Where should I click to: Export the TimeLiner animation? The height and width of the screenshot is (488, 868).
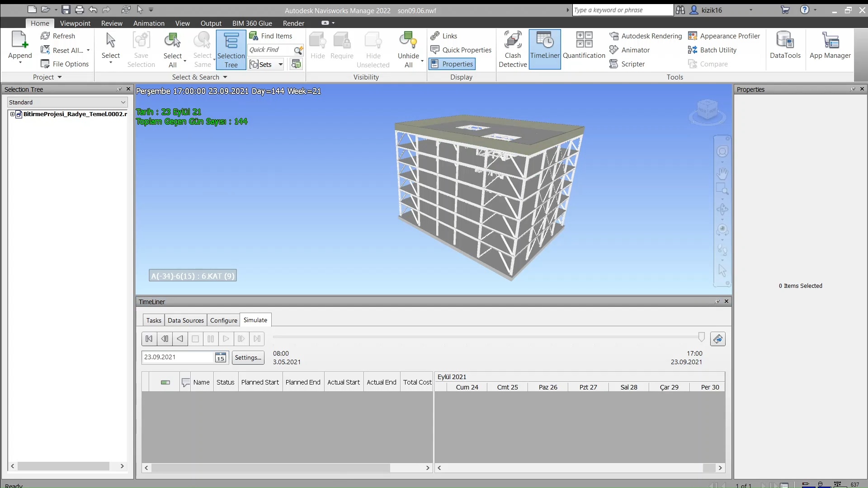click(x=718, y=339)
